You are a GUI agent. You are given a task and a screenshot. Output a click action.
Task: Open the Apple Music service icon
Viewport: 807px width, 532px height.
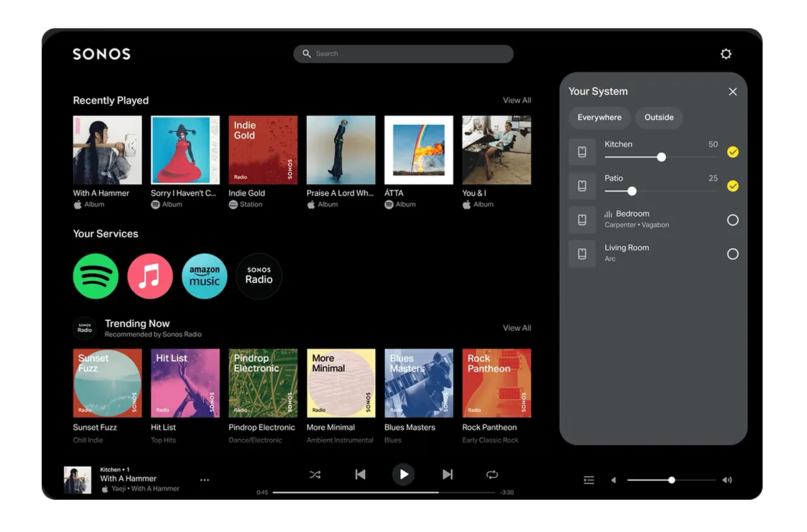[x=150, y=276]
